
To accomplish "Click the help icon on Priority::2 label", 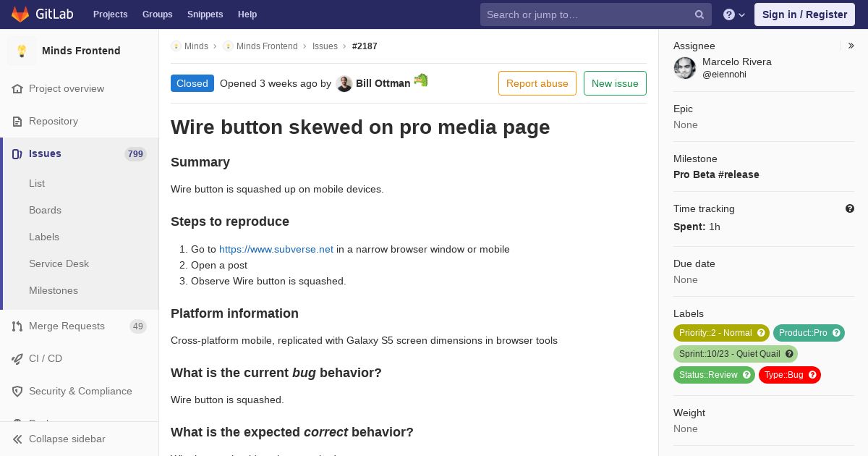I will coord(761,333).
